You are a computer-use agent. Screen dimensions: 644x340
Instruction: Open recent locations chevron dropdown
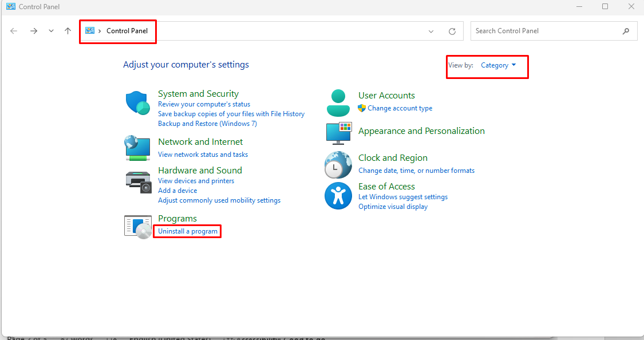pyautogui.click(x=51, y=31)
